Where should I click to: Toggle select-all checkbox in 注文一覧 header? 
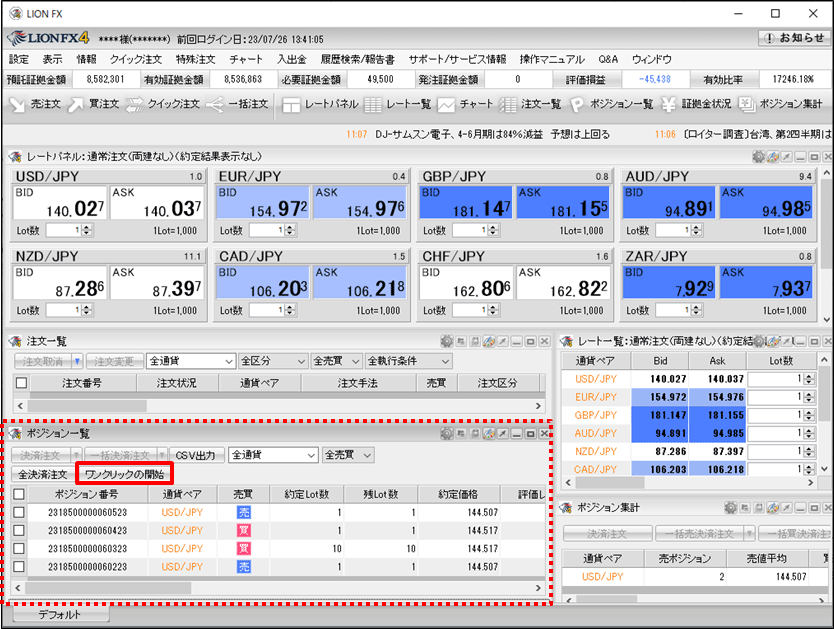coord(21,383)
